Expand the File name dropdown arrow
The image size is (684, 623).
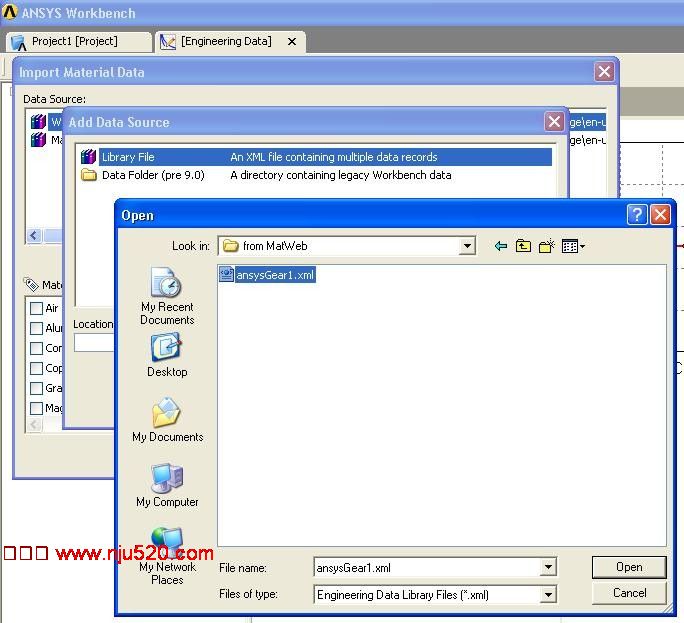click(x=548, y=568)
